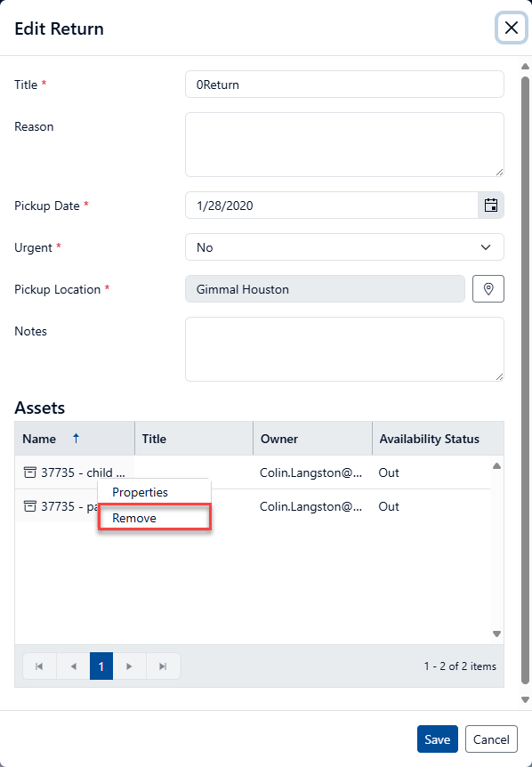Click inside the Reason text area
The width and height of the screenshot is (532, 767).
click(x=344, y=145)
